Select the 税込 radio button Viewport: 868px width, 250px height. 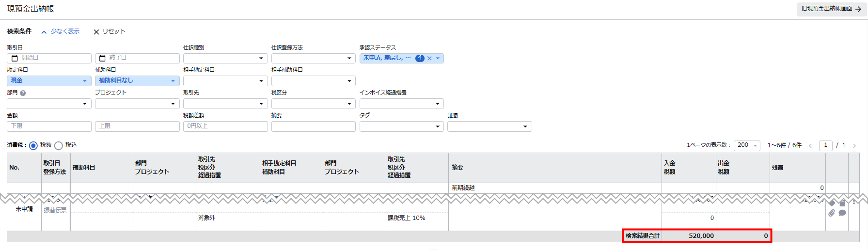[x=59, y=145]
